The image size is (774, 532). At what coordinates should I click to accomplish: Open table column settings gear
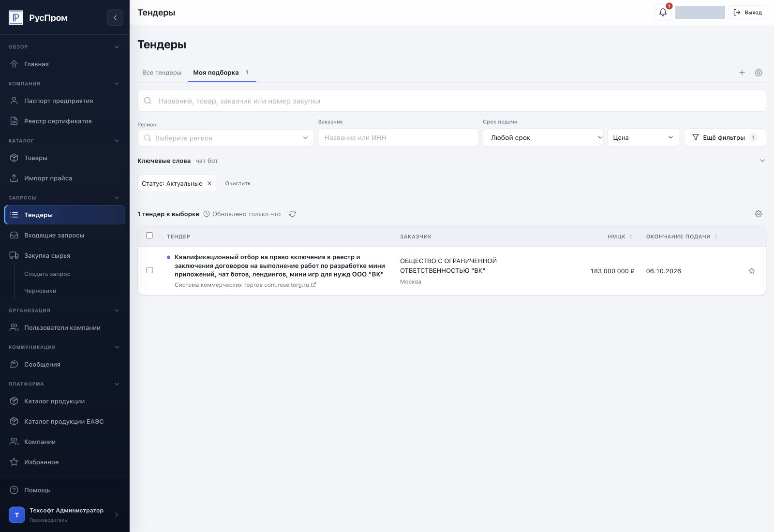759,214
